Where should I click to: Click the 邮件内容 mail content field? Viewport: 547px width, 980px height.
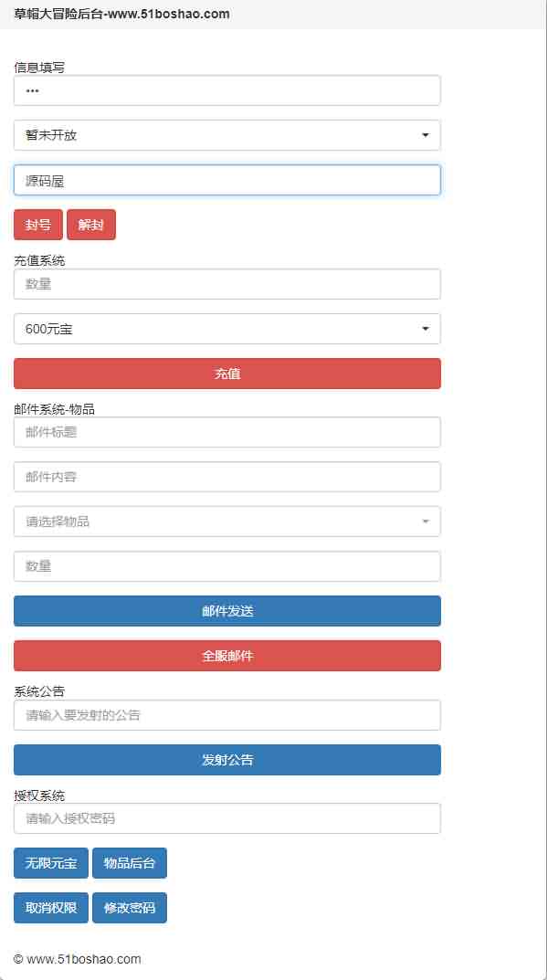(226, 476)
